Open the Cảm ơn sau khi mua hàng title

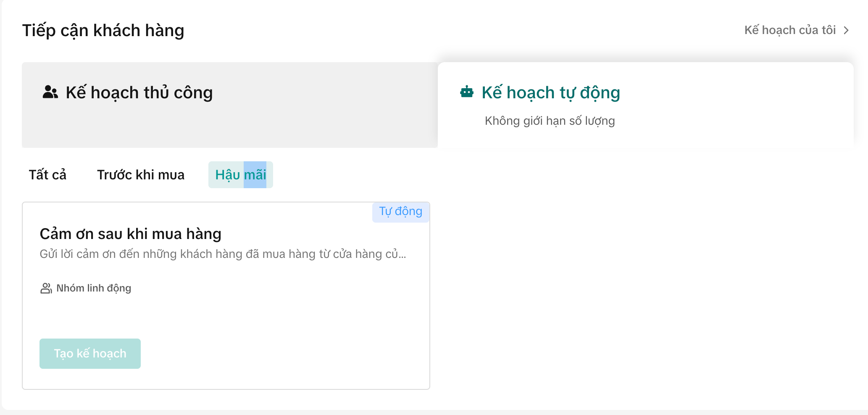pyautogui.click(x=130, y=234)
